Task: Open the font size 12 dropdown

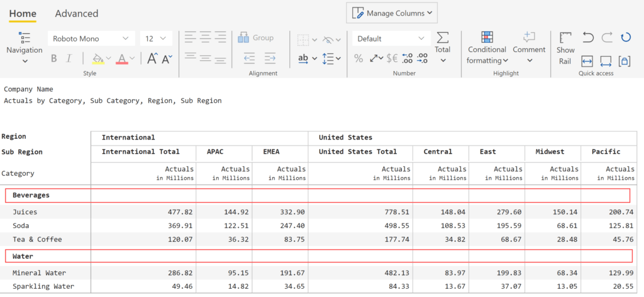Action: pyautogui.click(x=156, y=38)
